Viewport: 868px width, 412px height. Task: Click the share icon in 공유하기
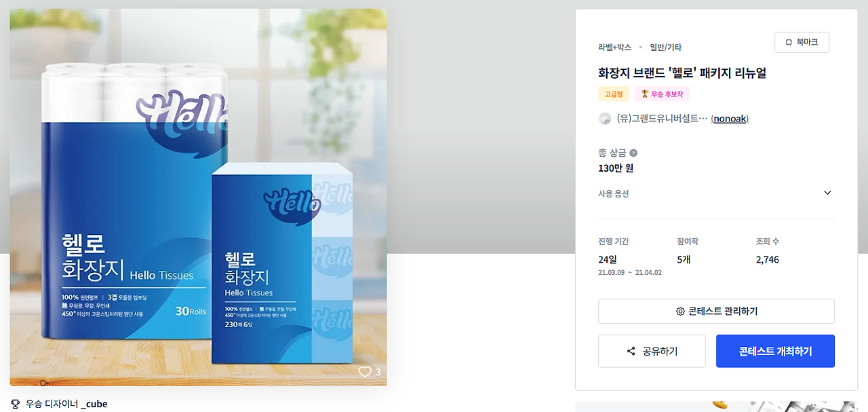631,352
